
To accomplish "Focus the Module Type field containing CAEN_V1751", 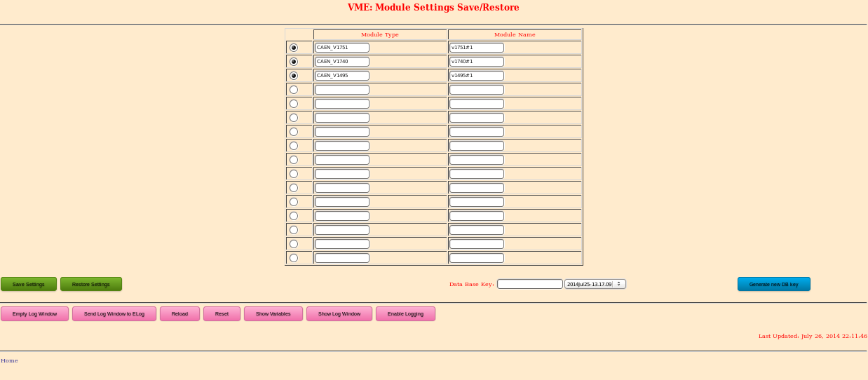I will (341, 48).
